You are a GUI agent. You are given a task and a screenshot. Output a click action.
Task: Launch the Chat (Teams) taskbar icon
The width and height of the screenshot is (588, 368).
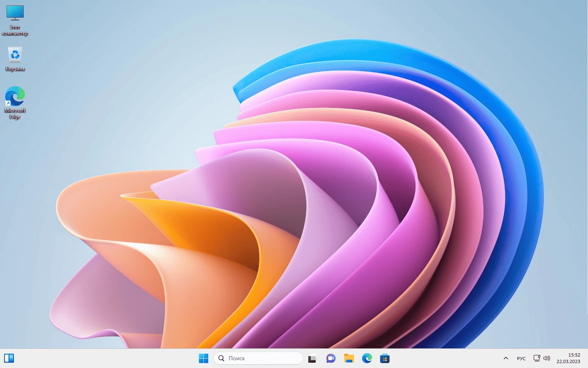[x=331, y=359]
